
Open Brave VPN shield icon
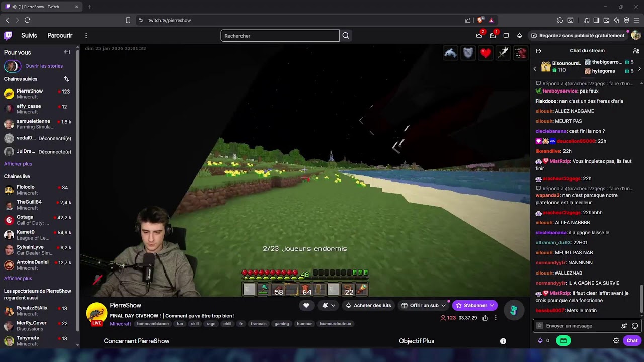pyautogui.click(x=626, y=20)
